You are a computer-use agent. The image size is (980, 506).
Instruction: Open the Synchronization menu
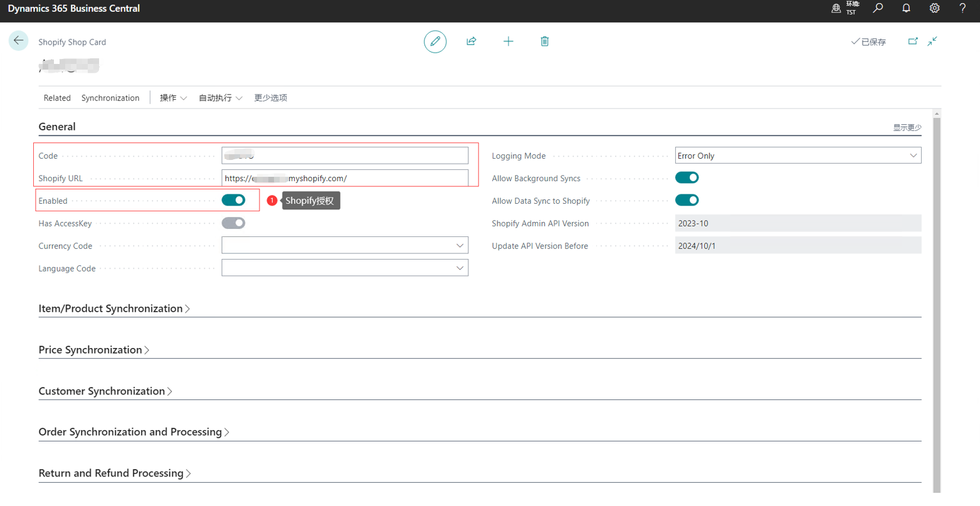point(110,98)
